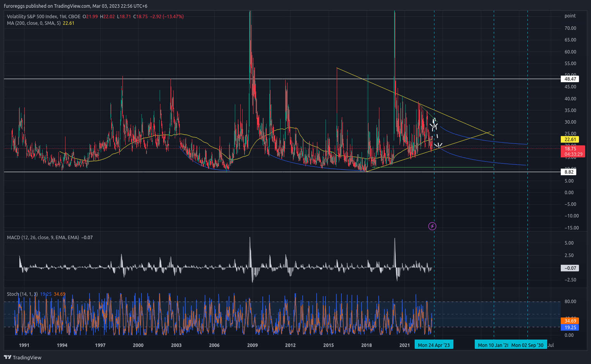Click the 1991 year label on time axis
591x364 pixels.
pyautogui.click(x=24, y=345)
